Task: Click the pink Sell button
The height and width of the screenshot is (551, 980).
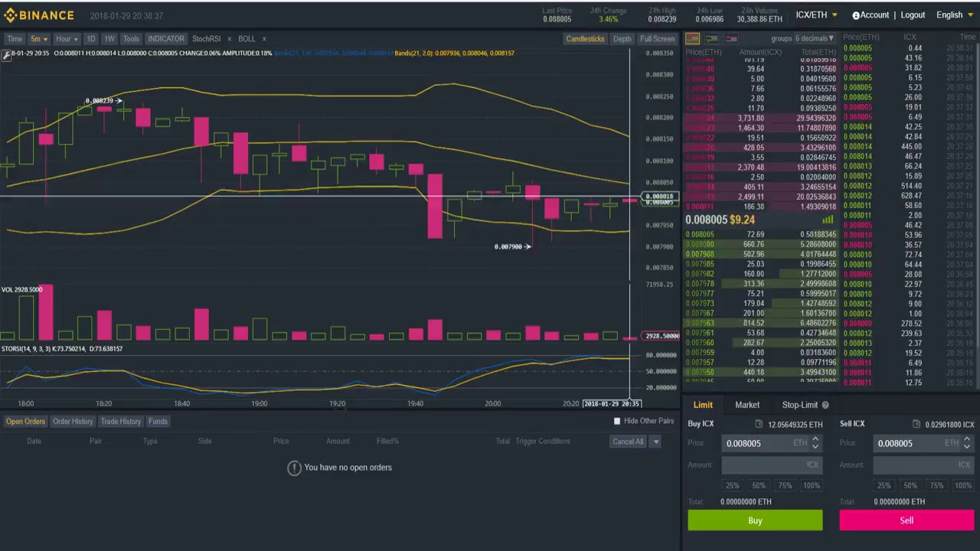Action: [x=906, y=520]
